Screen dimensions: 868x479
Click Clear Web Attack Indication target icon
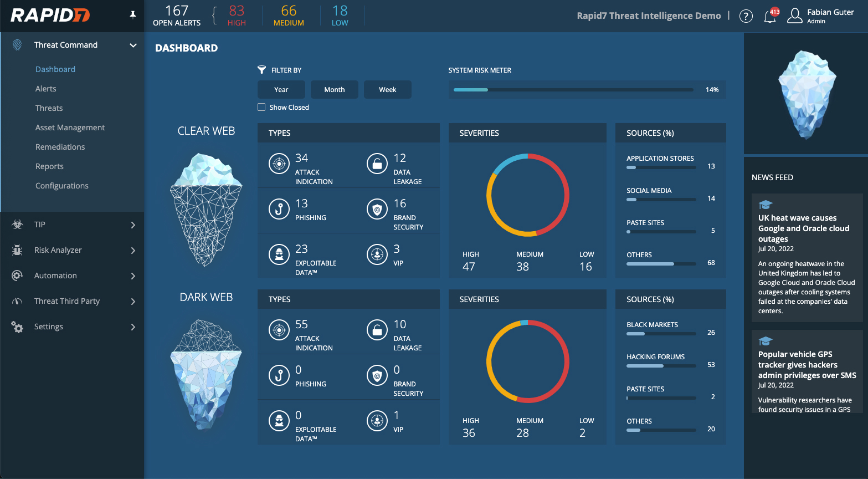(x=279, y=164)
